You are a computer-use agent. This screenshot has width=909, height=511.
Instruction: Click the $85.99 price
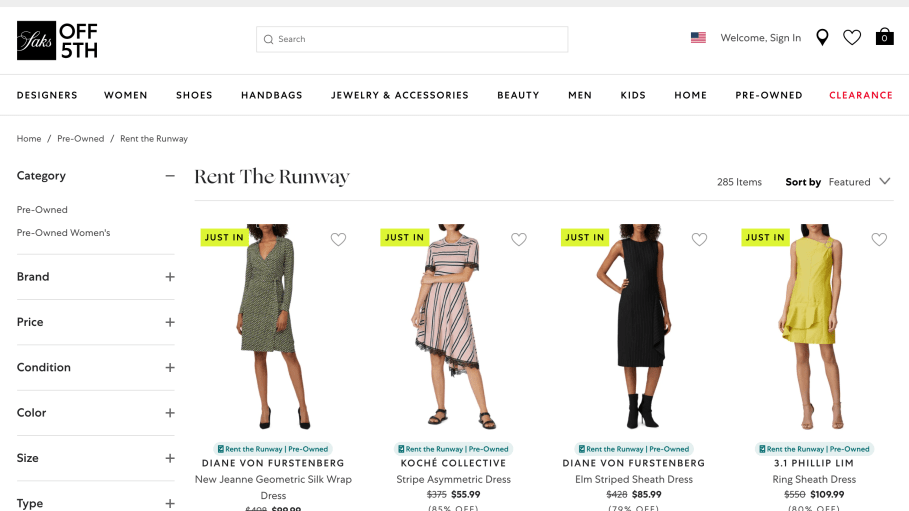[646, 495]
